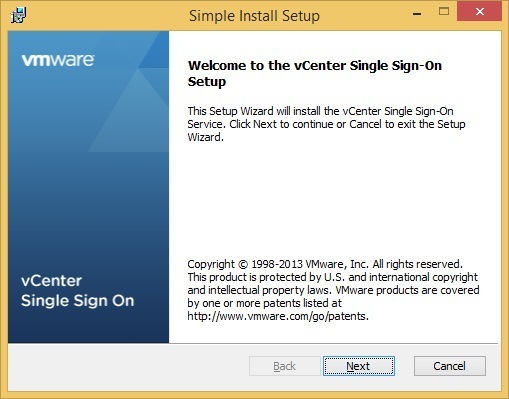Click the vmware logo in the blue banner
The width and height of the screenshot is (509, 399).
[58, 60]
